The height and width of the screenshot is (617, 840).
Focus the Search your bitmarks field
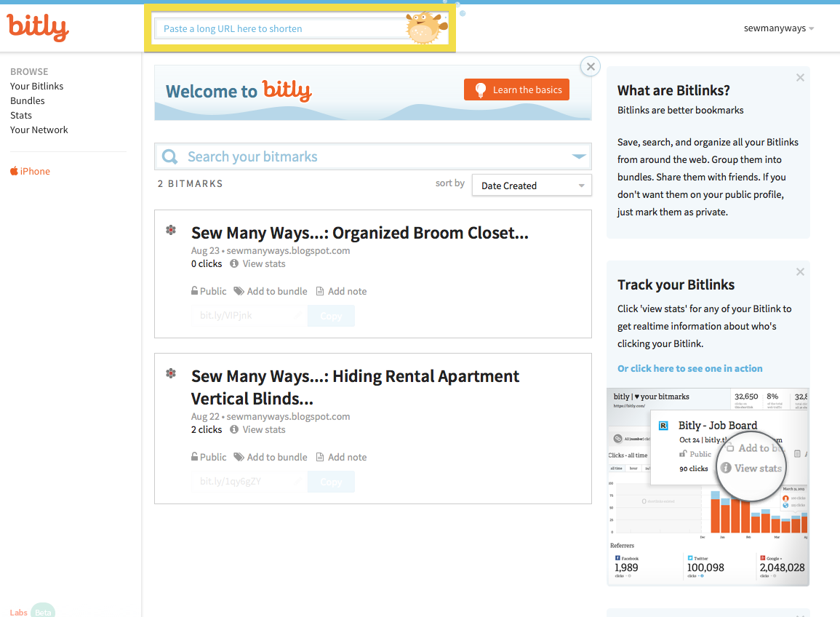(373, 156)
